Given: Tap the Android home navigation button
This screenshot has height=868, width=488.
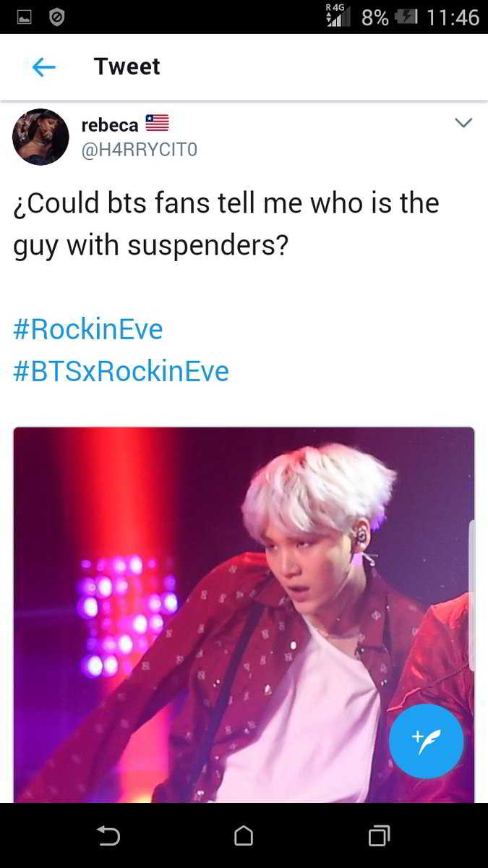Looking at the screenshot, I should click(x=244, y=836).
